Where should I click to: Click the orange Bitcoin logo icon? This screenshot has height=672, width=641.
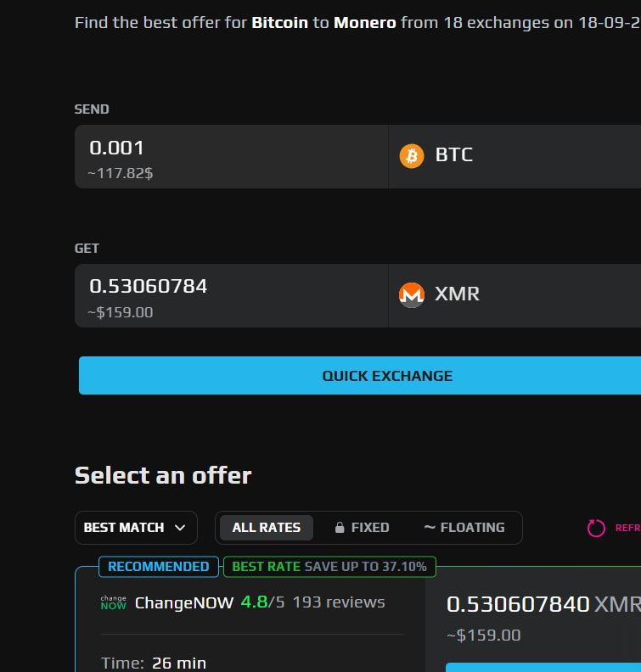pyautogui.click(x=412, y=156)
